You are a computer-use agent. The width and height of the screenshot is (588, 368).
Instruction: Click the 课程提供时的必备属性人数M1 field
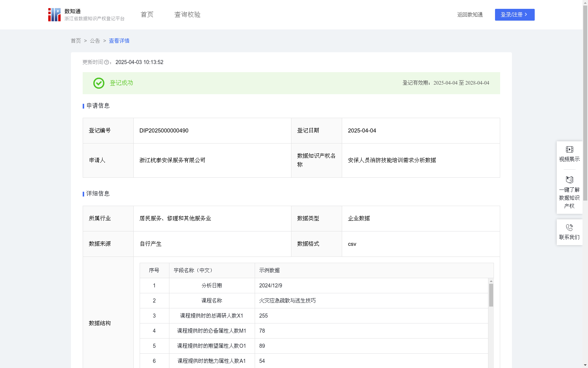[212, 331]
